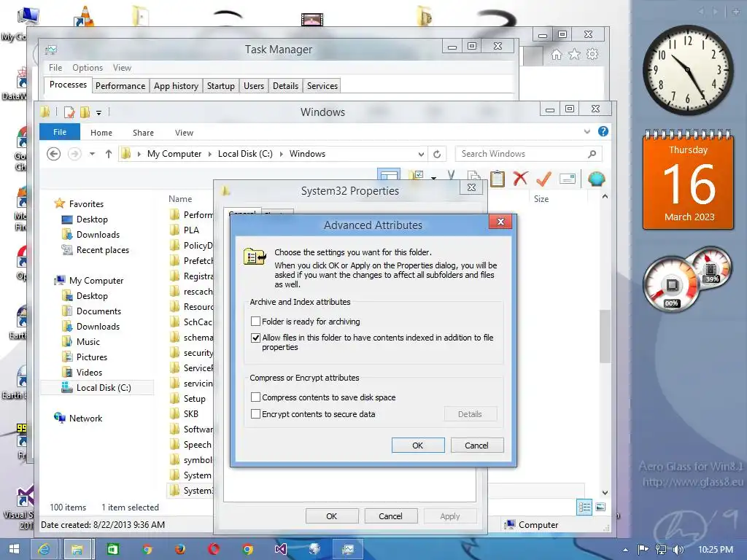Switch to large icons view status icon

(x=600, y=507)
